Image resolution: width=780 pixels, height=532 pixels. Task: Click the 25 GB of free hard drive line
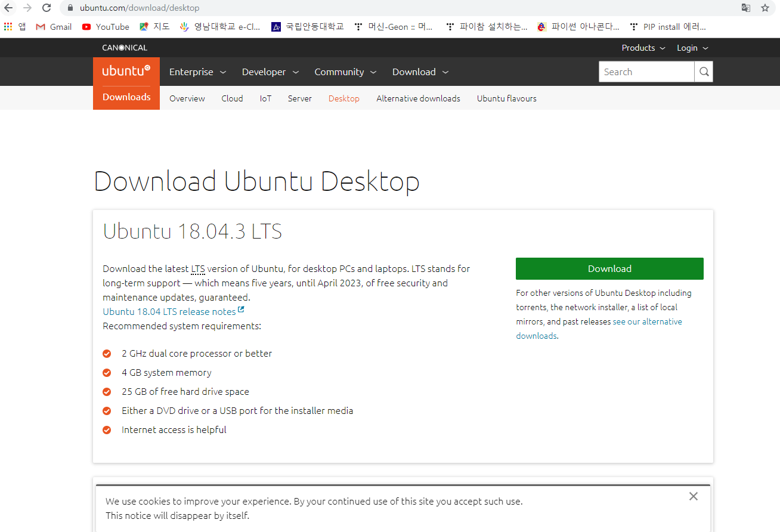tap(185, 391)
